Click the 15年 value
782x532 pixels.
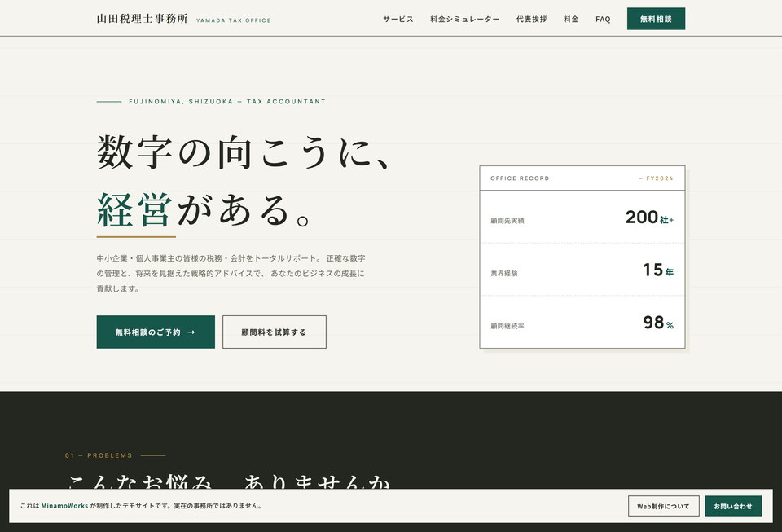pyautogui.click(x=658, y=270)
